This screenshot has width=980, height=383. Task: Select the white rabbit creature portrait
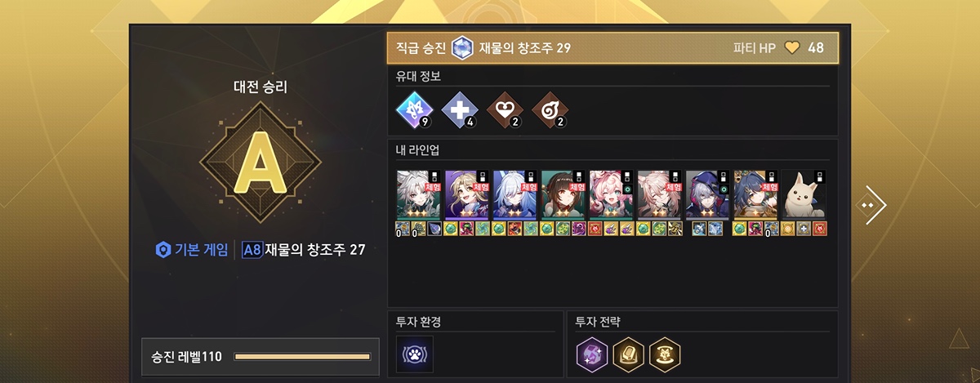tap(804, 194)
